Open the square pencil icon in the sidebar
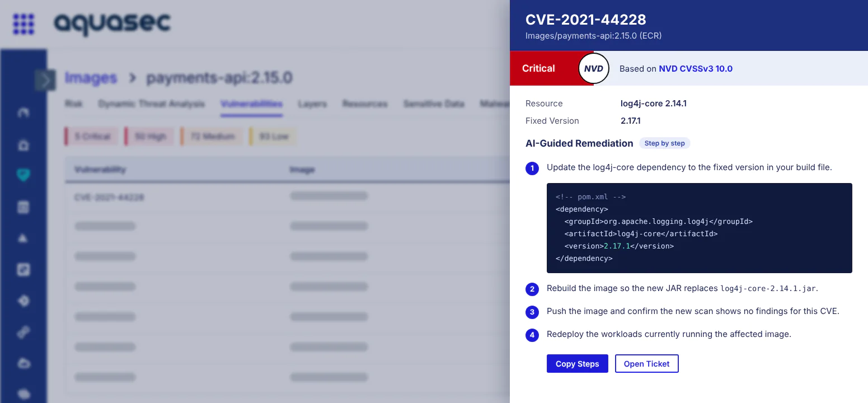 click(24, 270)
